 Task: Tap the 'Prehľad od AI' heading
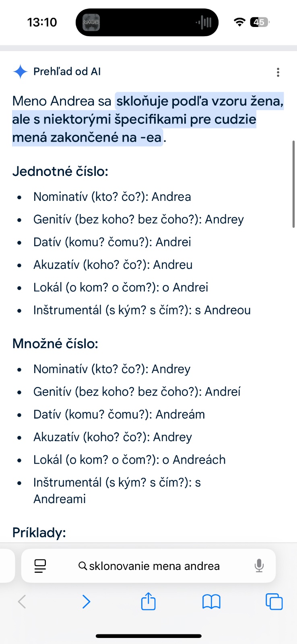[67, 72]
